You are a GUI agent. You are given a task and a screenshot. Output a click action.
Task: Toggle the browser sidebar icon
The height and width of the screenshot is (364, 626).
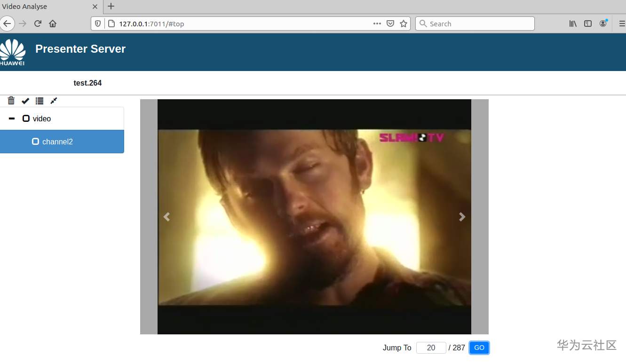[x=588, y=24]
